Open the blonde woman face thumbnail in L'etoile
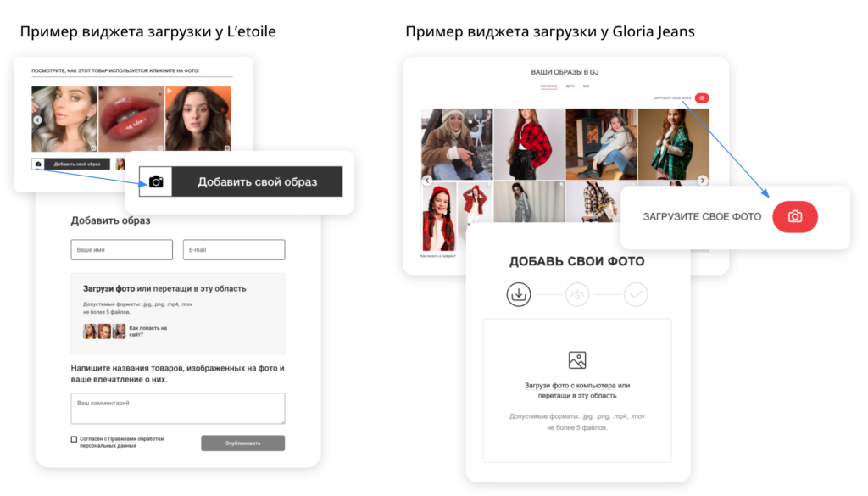 pyautogui.click(x=64, y=119)
